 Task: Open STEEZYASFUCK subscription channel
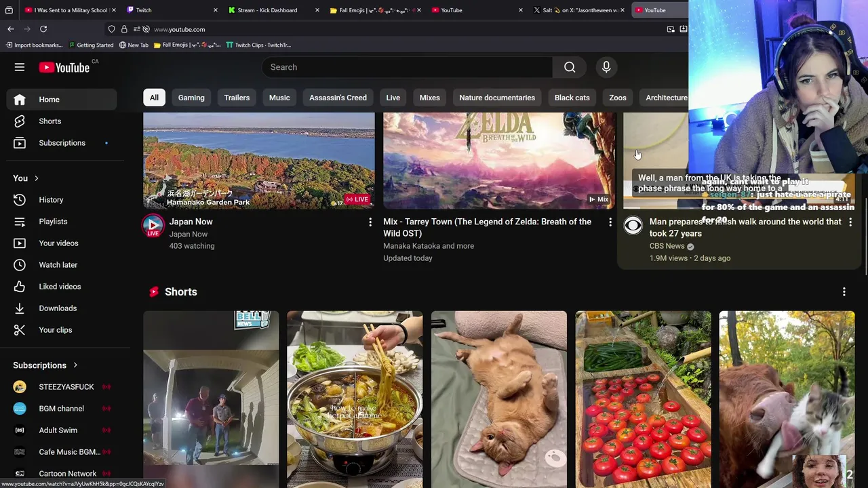point(62,387)
